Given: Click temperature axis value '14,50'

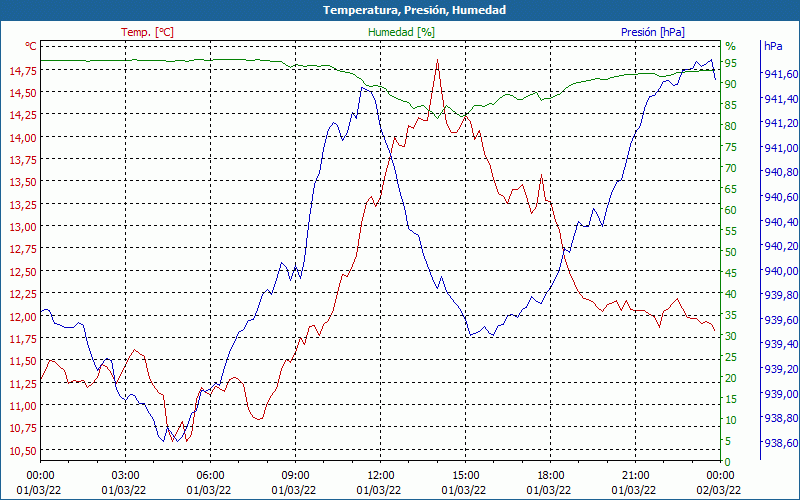Looking at the screenshot, I should coord(23,93).
